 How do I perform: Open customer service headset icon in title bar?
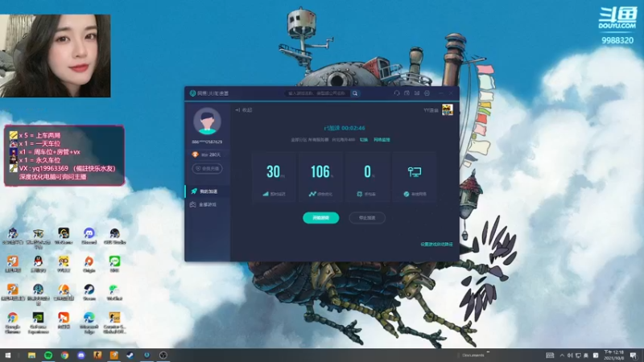click(x=397, y=93)
